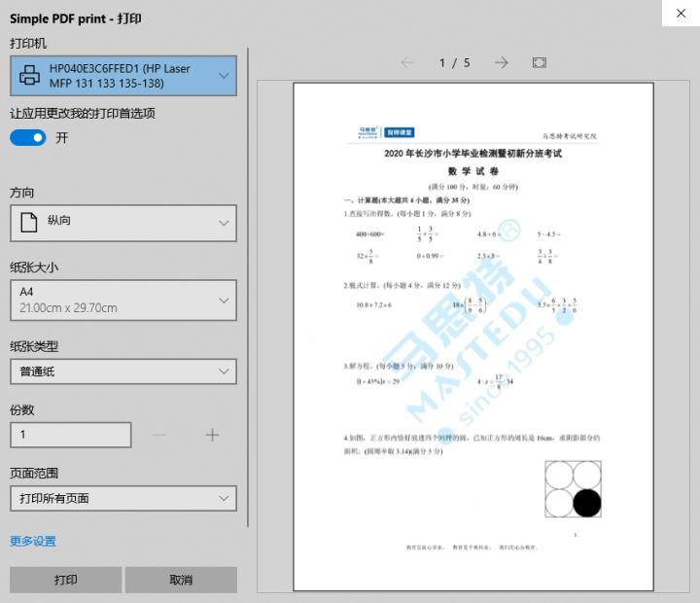Go to next preview page arrow
Viewport: 700px width, 603px height.
tap(502, 62)
